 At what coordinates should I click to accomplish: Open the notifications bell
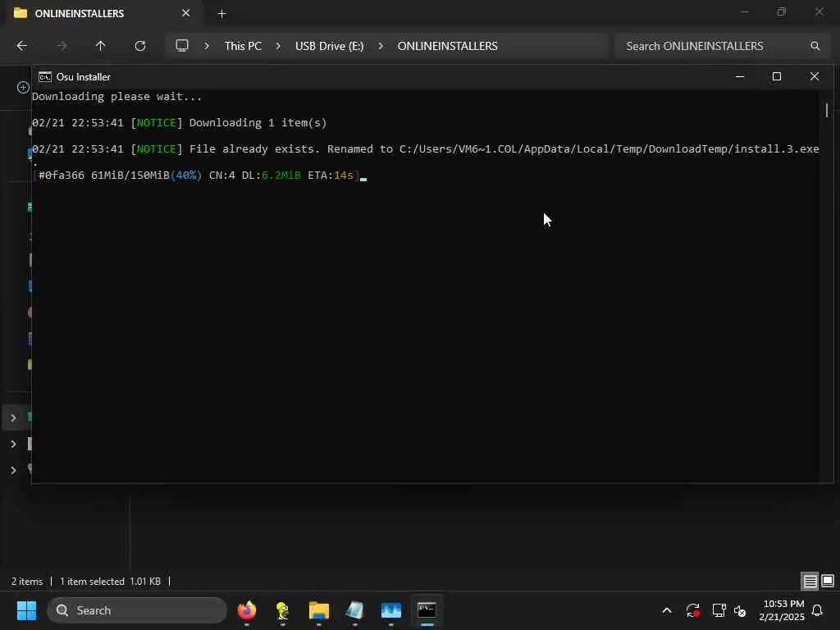coord(818,610)
